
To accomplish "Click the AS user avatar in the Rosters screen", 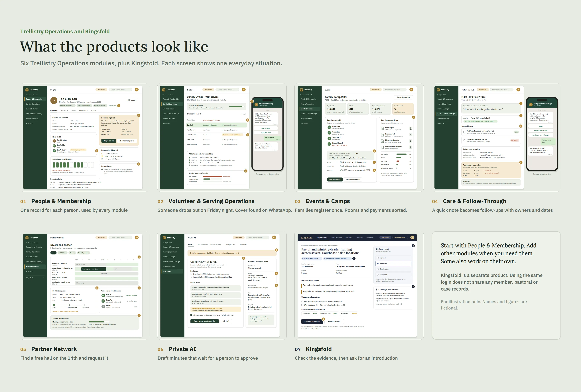I will click(x=244, y=89).
